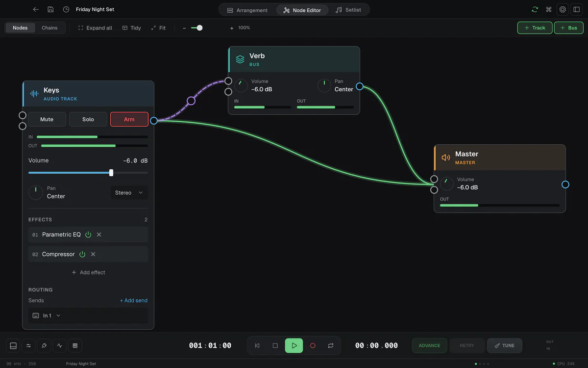Toggle the bottom panel layout icon
Screen dimensions: 588x368
(13, 345)
